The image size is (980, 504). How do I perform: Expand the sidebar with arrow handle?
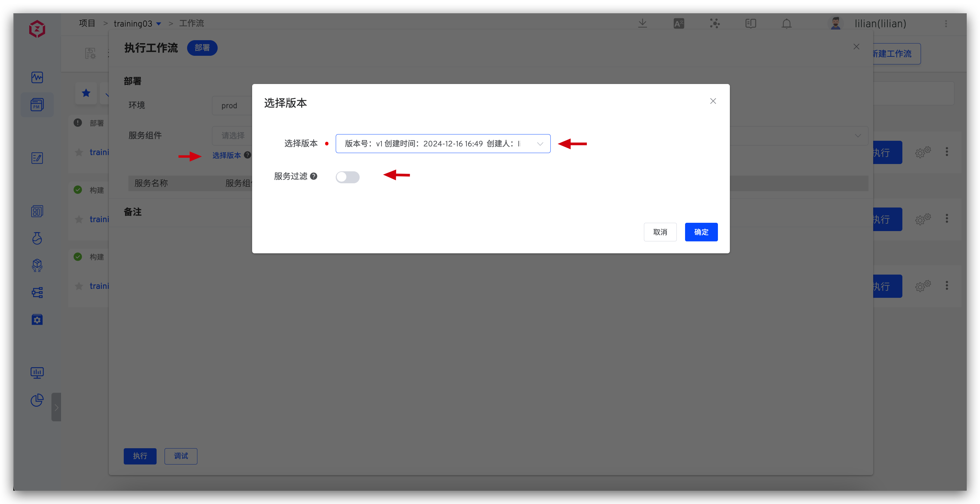coord(56,407)
